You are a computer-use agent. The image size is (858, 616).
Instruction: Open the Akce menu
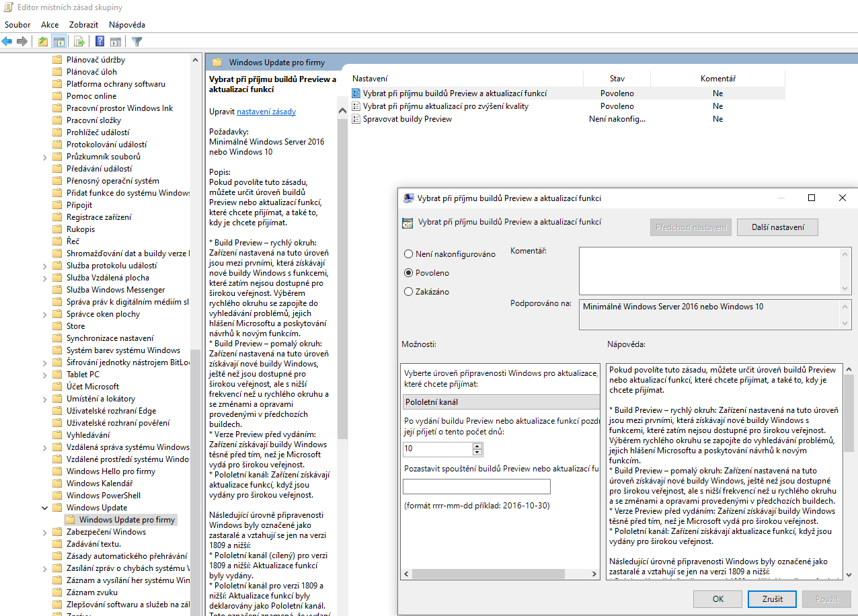coord(50,25)
